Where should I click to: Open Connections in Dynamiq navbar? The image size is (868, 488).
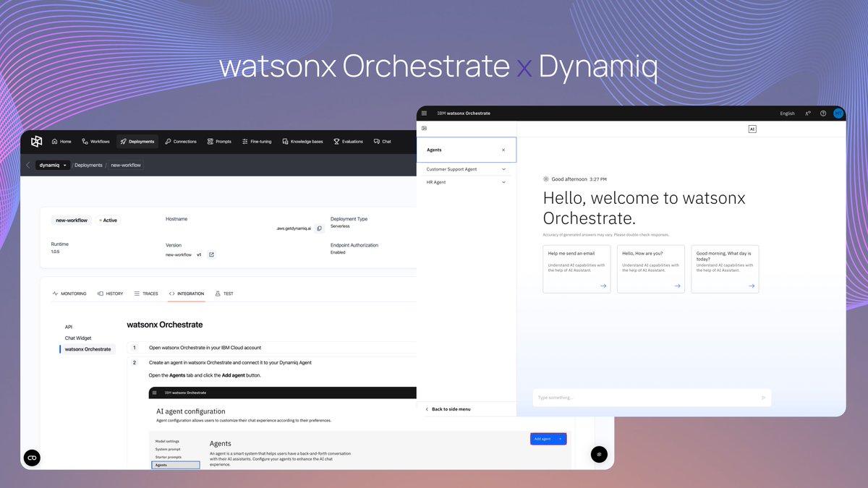coord(181,142)
